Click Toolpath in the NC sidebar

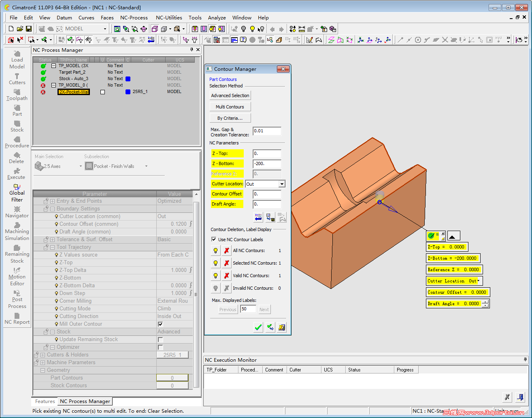tap(17, 95)
